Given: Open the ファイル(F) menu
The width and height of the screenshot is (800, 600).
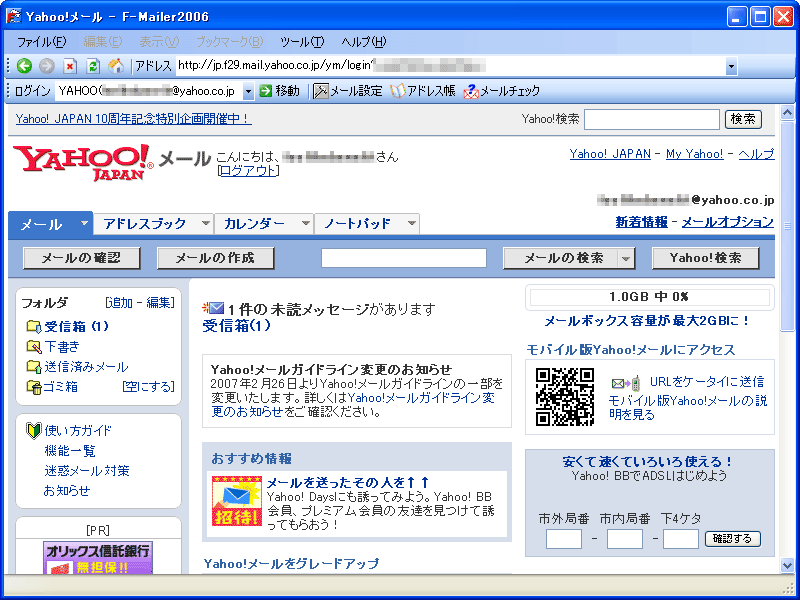Looking at the screenshot, I should tap(42, 42).
